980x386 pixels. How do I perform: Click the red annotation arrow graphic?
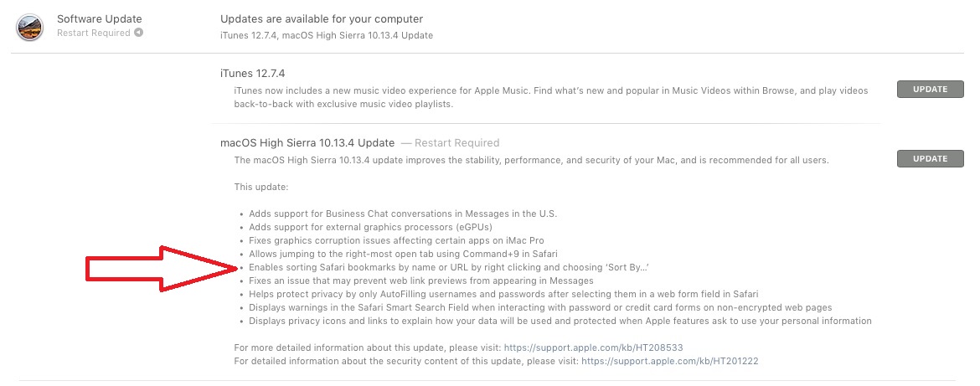point(162,269)
